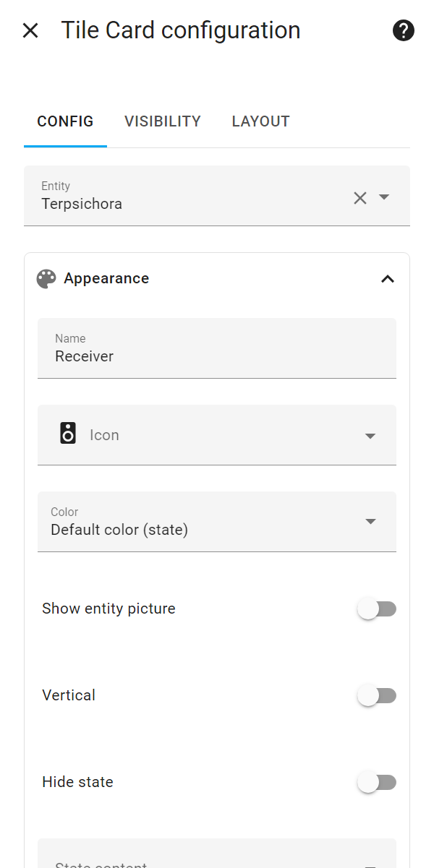Close the Tile Card configuration dialog
This screenshot has width=434, height=868.
[x=30, y=30]
